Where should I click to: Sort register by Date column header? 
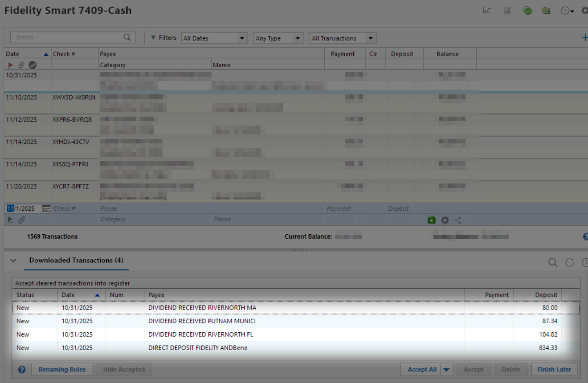click(27, 54)
